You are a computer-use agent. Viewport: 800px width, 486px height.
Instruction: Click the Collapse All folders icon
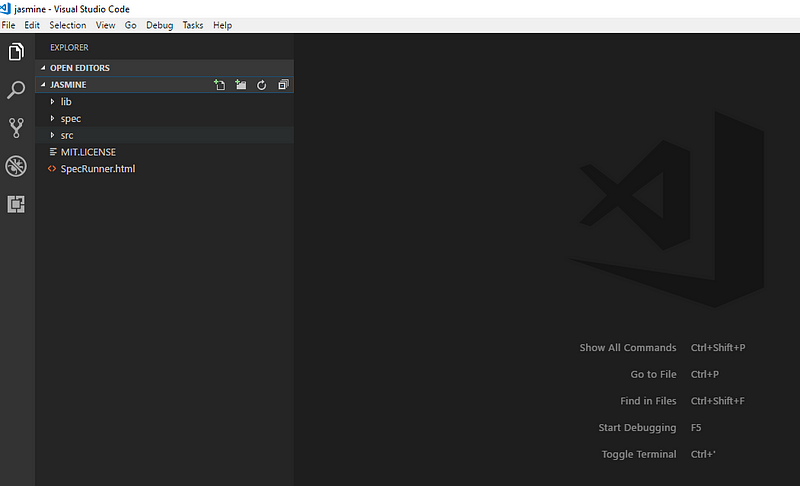click(x=283, y=85)
